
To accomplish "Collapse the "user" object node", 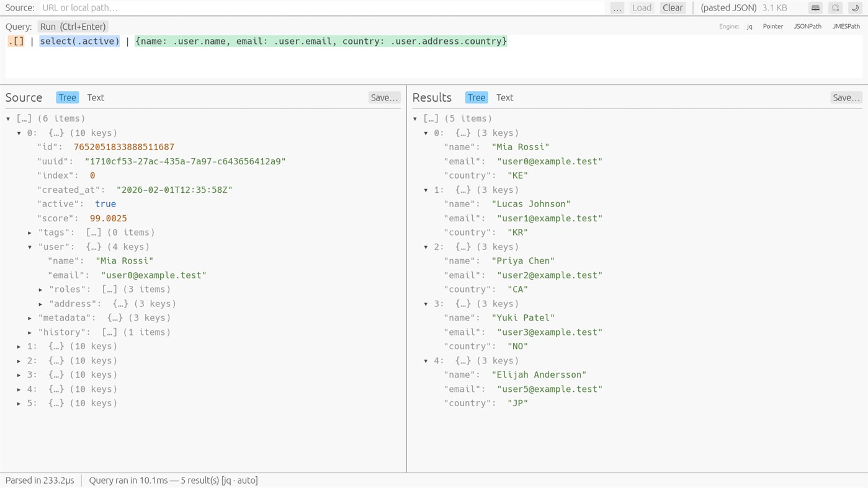I will coord(30,247).
